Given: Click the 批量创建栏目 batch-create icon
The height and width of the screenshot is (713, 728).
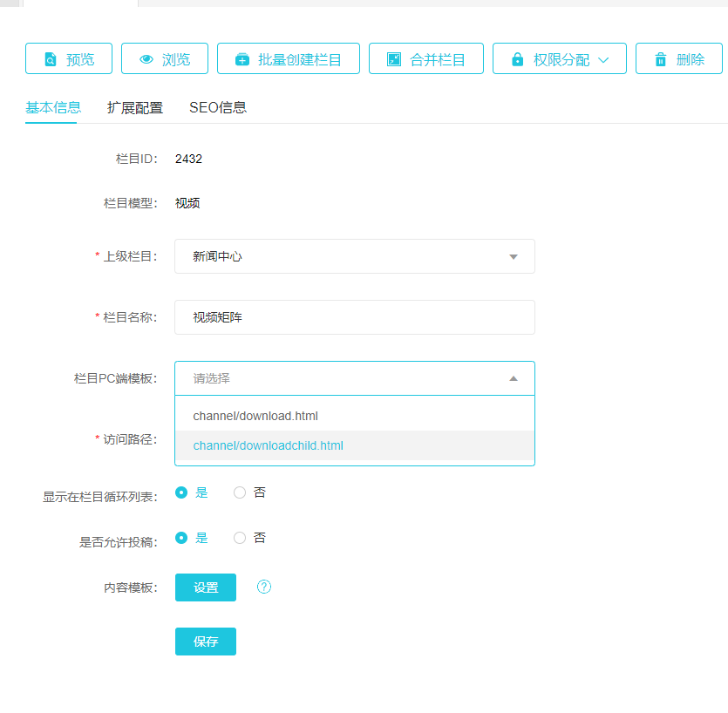Looking at the screenshot, I should click(242, 59).
